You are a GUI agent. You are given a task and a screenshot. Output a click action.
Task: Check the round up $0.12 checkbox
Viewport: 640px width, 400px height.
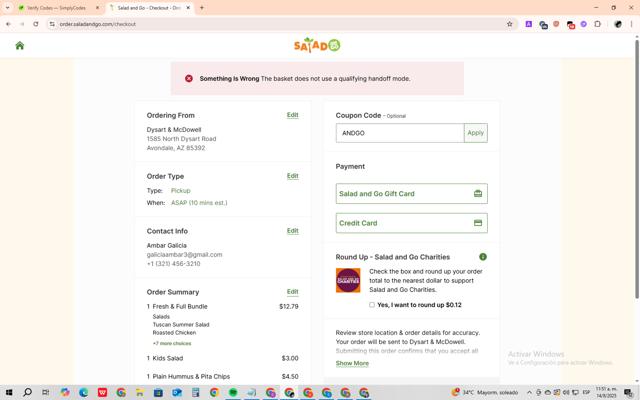(x=372, y=305)
